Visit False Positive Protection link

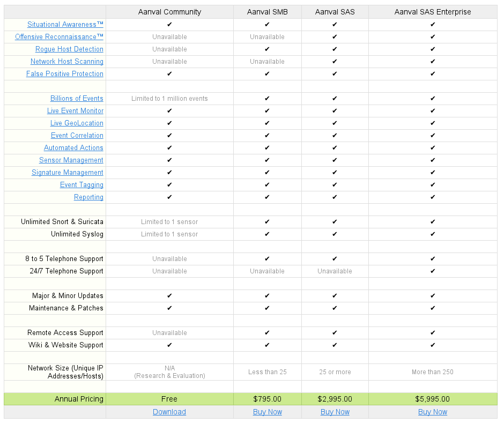[65, 73]
